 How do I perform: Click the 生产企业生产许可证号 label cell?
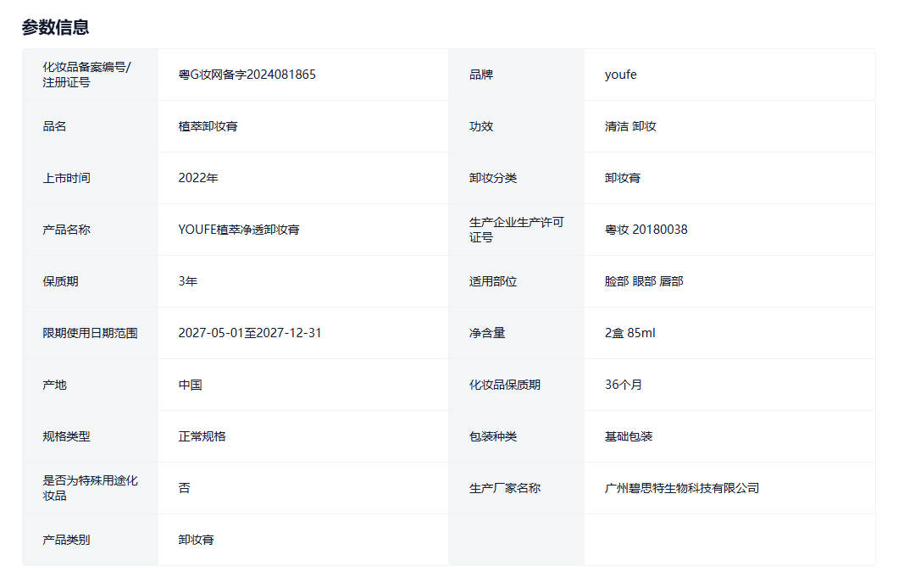click(516, 230)
